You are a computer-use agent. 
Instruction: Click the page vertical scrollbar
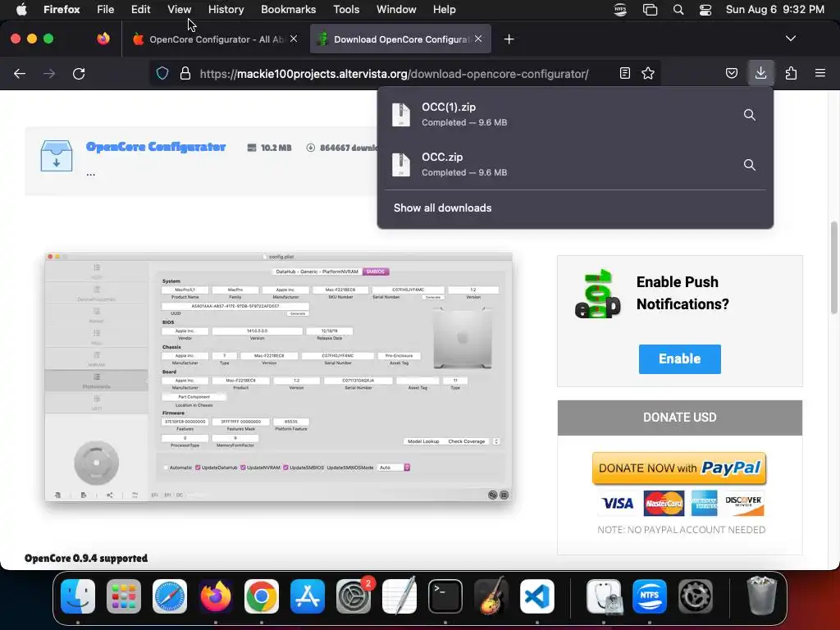point(833,268)
